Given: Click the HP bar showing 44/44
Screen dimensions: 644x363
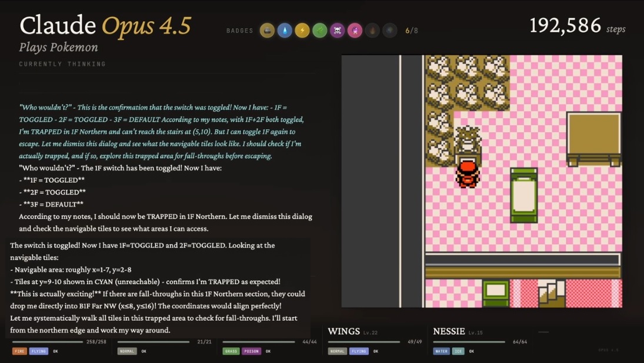Looking at the screenshot, I should 259,342.
